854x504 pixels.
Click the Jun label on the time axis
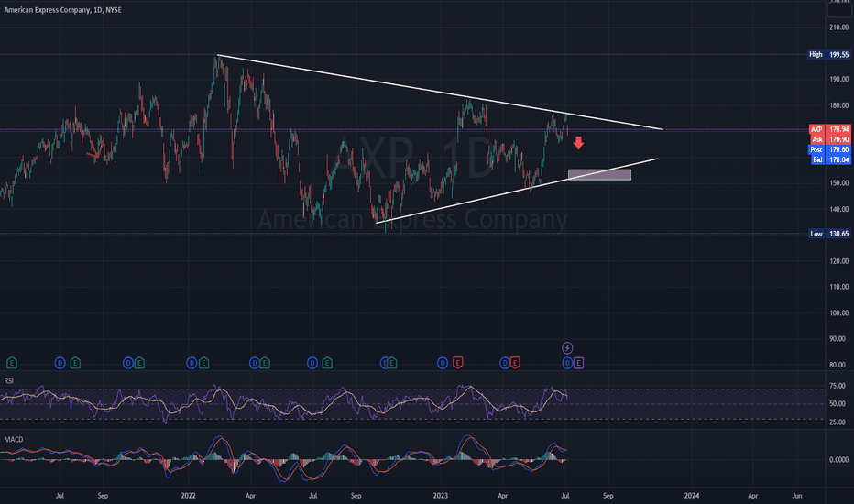[797, 496]
